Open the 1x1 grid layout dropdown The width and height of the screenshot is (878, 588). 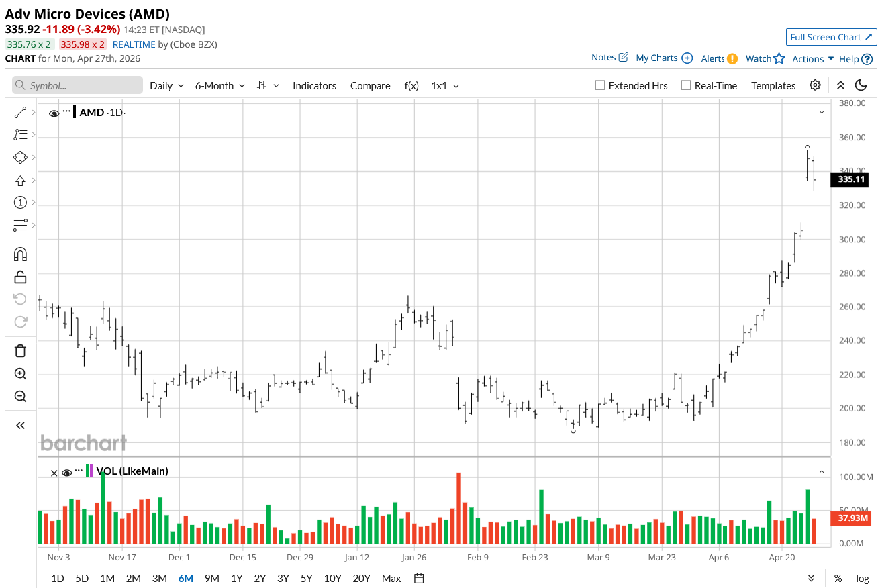pos(445,85)
